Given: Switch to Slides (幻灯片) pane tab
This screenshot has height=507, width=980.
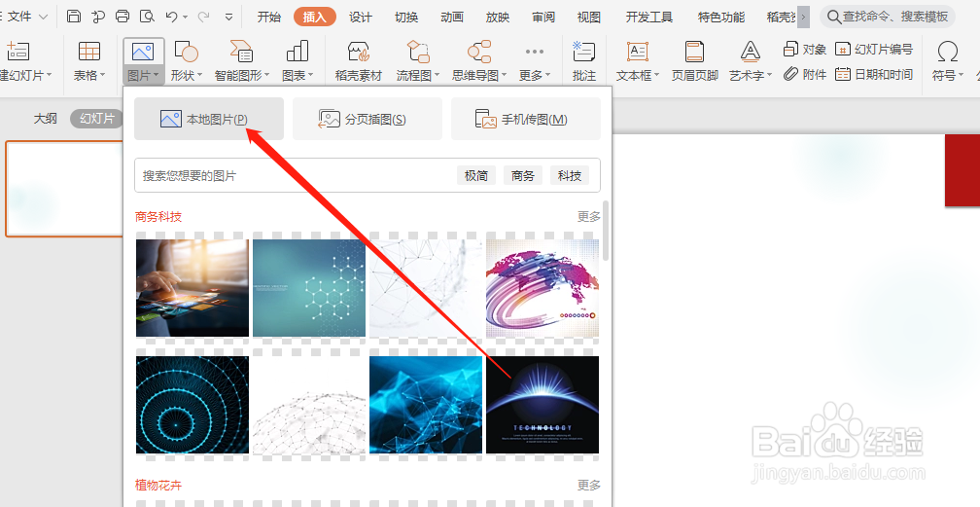Looking at the screenshot, I should point(97,119).
